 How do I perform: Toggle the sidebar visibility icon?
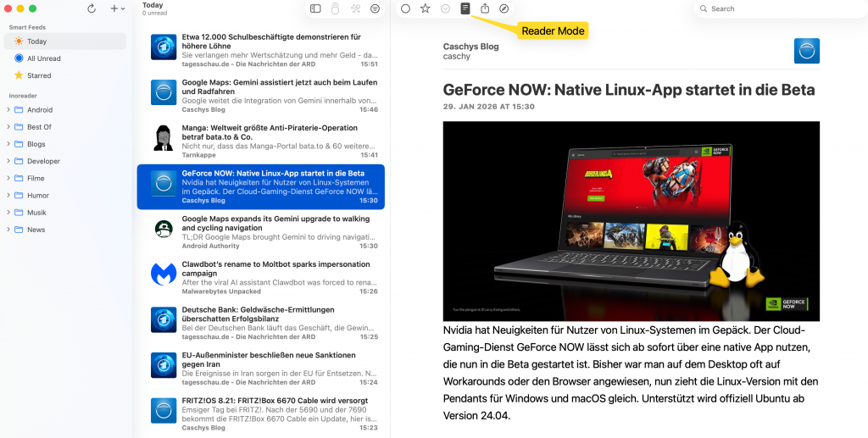click(315, 8)
